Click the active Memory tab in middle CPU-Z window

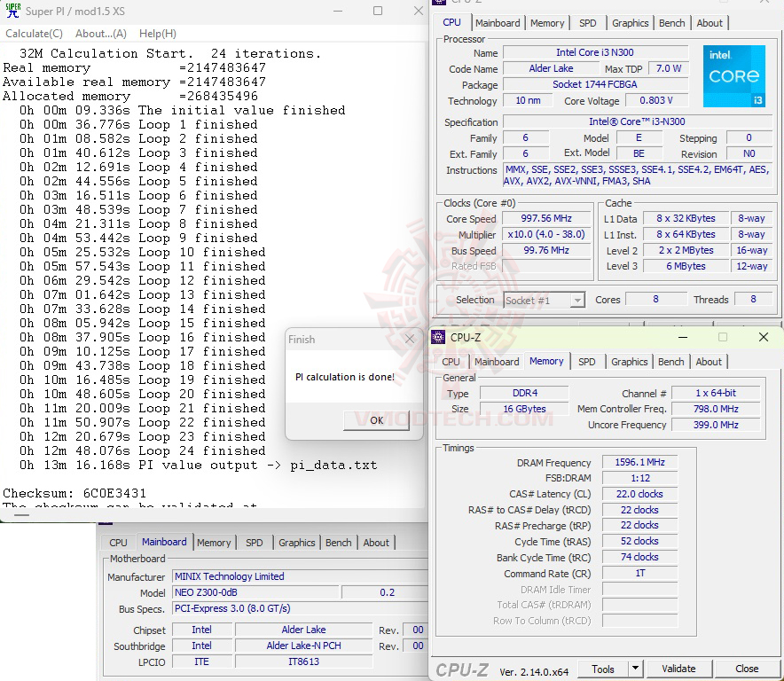pyautogui.click(x=546, y=361)
